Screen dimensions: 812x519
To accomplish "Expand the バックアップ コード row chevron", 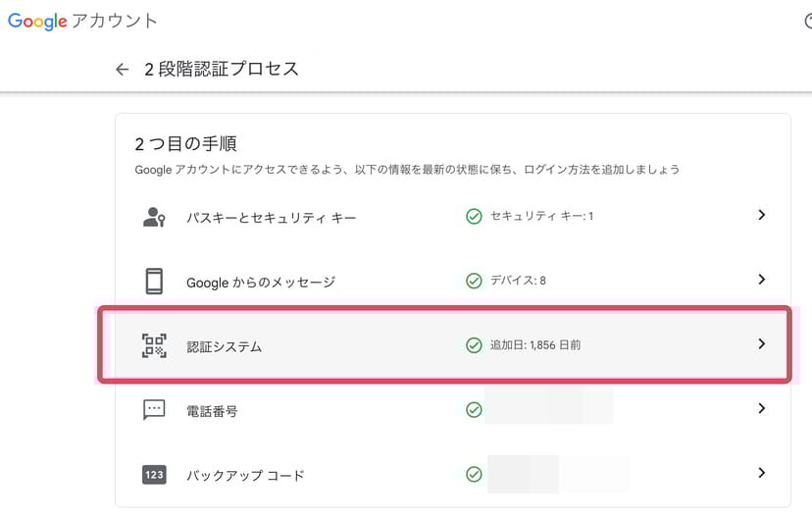I will point(762,473).
